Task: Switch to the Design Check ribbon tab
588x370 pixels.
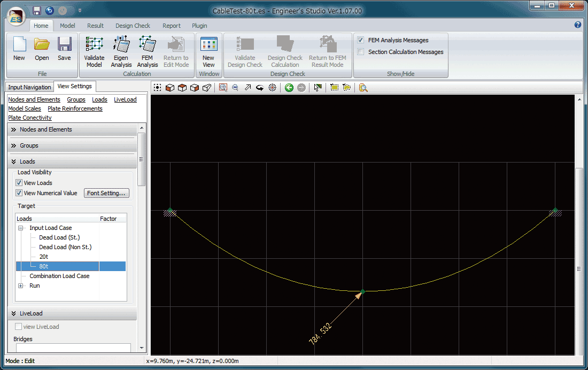Action: [133, 26]
